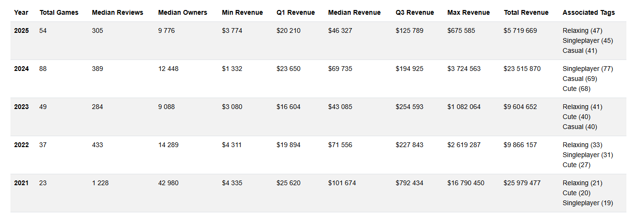This screenshot has height=219, width=644.
Task: Click the Cute (40) tag
Action: [576, 117]
